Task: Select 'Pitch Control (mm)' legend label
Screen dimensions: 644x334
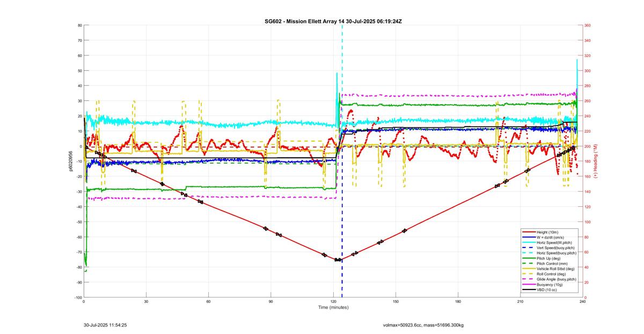Action: click(x=551, y=264)
